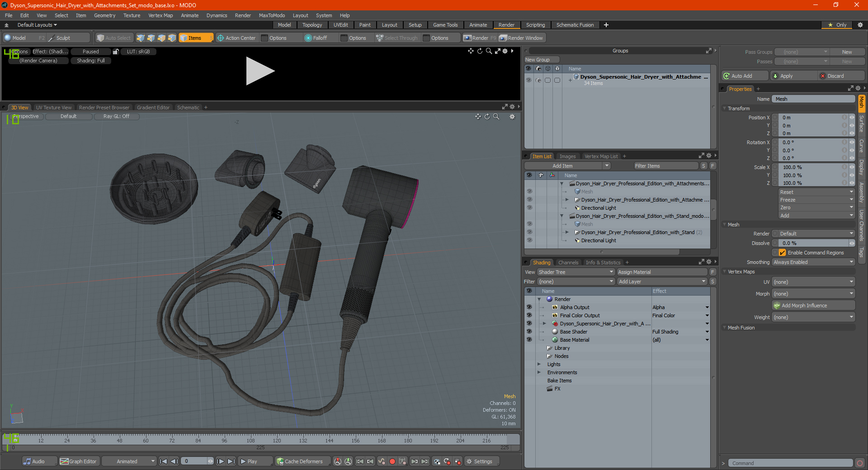Toggle visibility of first Directional Light item
868x470 pixels.
[x=529, y=208]
